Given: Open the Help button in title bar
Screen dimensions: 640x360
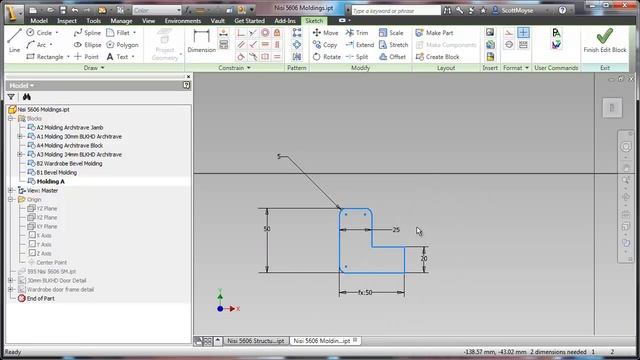Looking at the screenshot, I should (562, 10).
